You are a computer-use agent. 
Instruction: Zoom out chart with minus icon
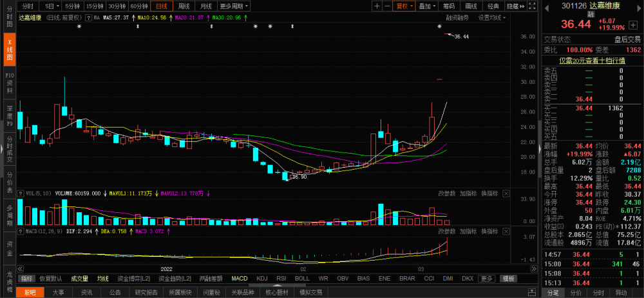pyautogui.click(x=387, y=6)
